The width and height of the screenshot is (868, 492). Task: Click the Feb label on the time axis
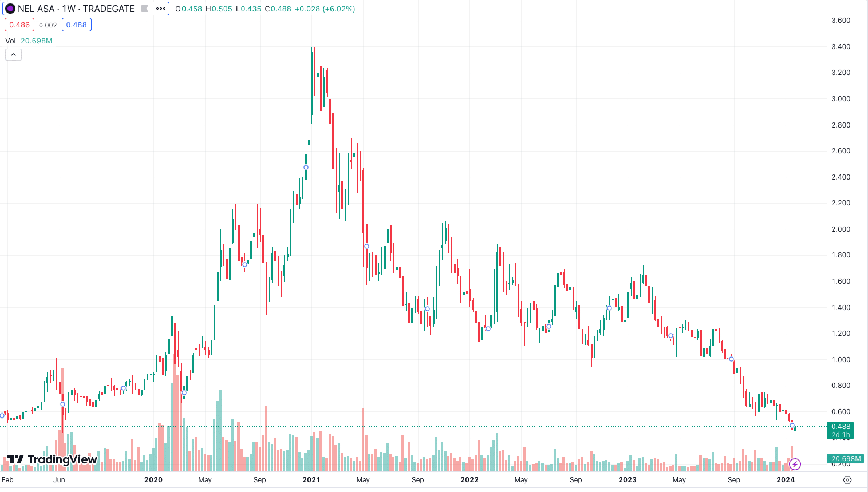pos(7,480)
